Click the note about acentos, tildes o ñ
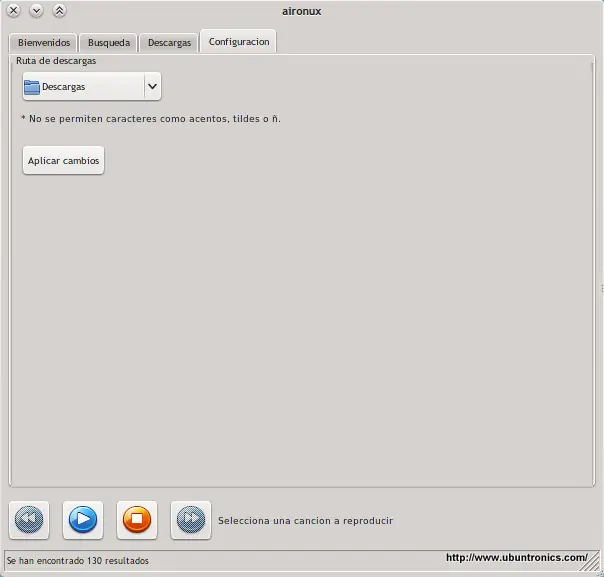Viewport: 604px width, 577px height. pyautogui.click(x=151, y=119)
